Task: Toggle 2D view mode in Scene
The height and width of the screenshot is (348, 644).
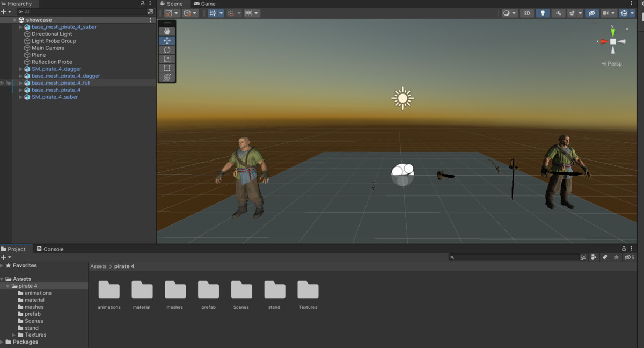Action: 527,13
